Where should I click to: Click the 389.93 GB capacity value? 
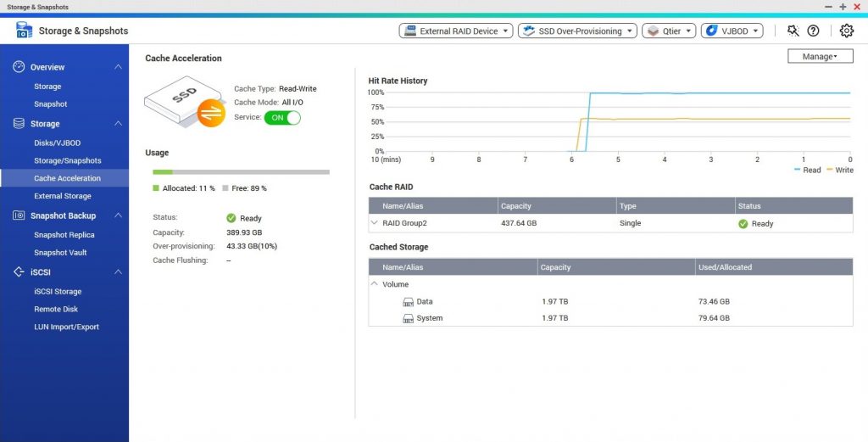click(244, 232)
